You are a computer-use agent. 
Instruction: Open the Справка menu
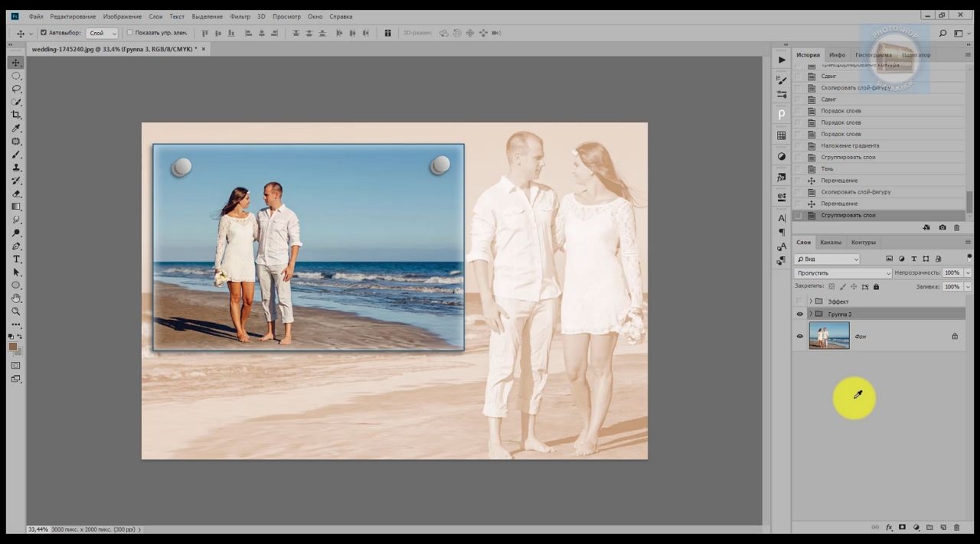point(341,16)
